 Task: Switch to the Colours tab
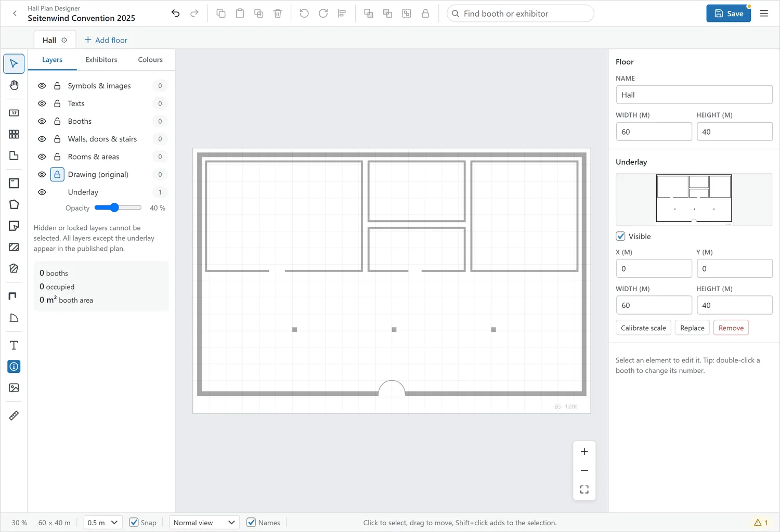(x=150, y=60)
